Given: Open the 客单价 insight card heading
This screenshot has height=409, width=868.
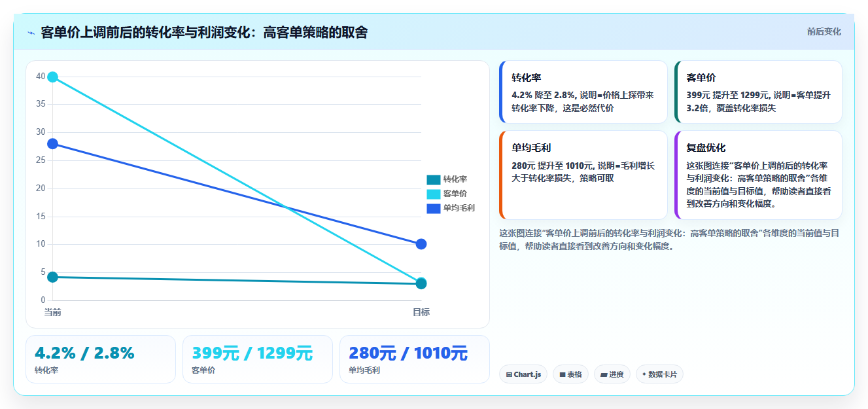Looking at the screenshot, I should click(701, 77).
